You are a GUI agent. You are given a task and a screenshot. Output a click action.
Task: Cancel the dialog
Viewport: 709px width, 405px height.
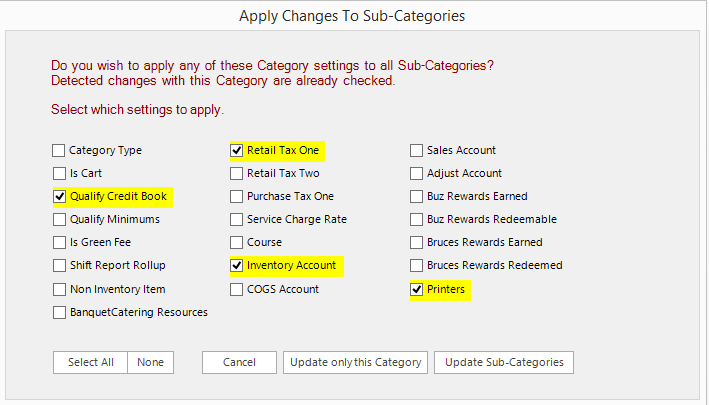240,362
